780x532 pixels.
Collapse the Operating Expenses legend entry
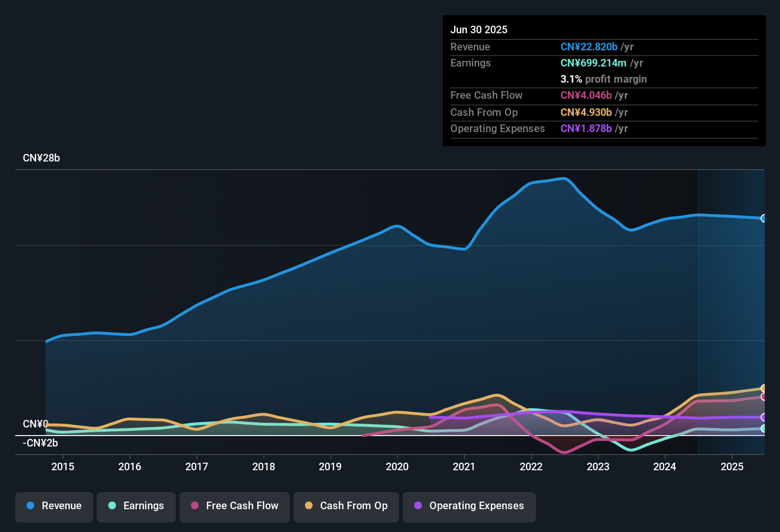[469, 506]
